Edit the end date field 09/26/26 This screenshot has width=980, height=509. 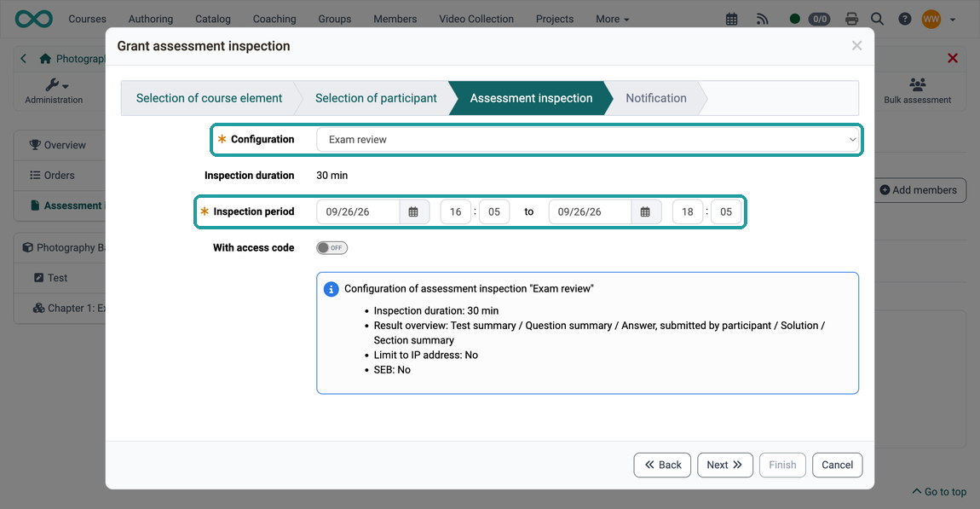(x=590, y=212)
